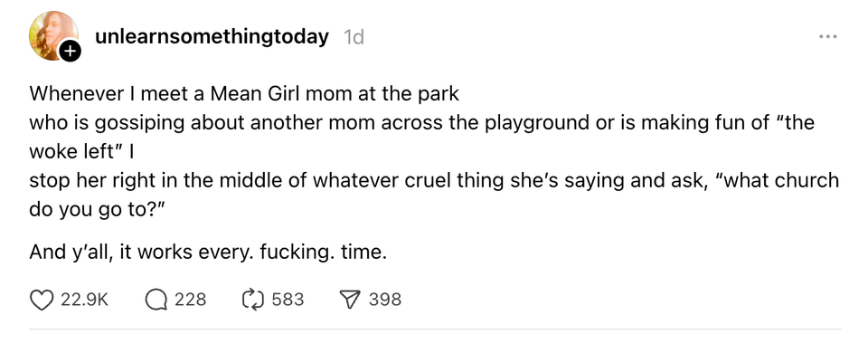Click the line 'And y'all, it works every'

coord(206,253)
